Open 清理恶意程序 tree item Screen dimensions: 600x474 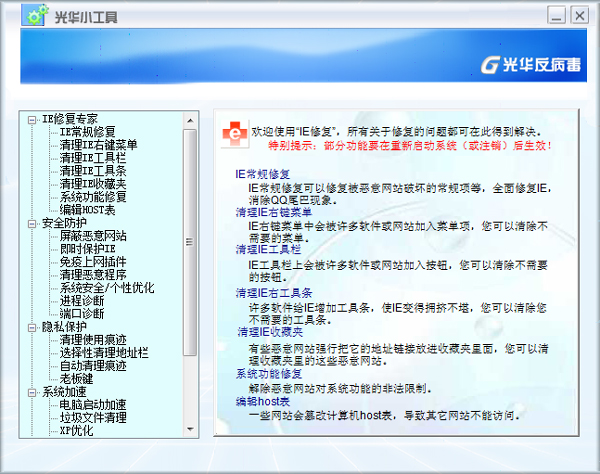(x=93, y=275)
